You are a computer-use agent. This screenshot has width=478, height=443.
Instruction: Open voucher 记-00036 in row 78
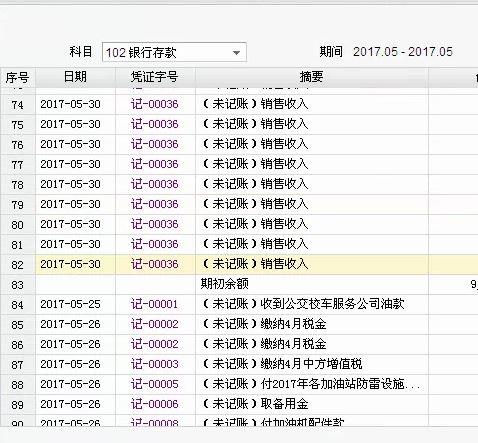click(155, 184)
